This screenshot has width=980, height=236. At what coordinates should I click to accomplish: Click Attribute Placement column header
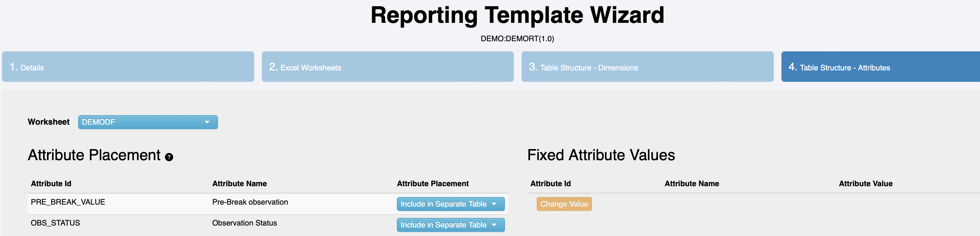point(432,184)
